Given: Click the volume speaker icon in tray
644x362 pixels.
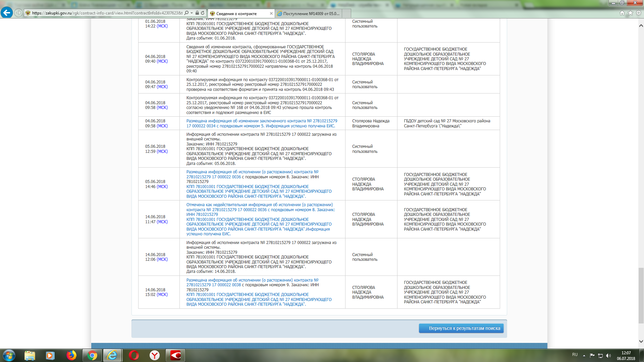Looking at the screenshot, I should 608,355.
